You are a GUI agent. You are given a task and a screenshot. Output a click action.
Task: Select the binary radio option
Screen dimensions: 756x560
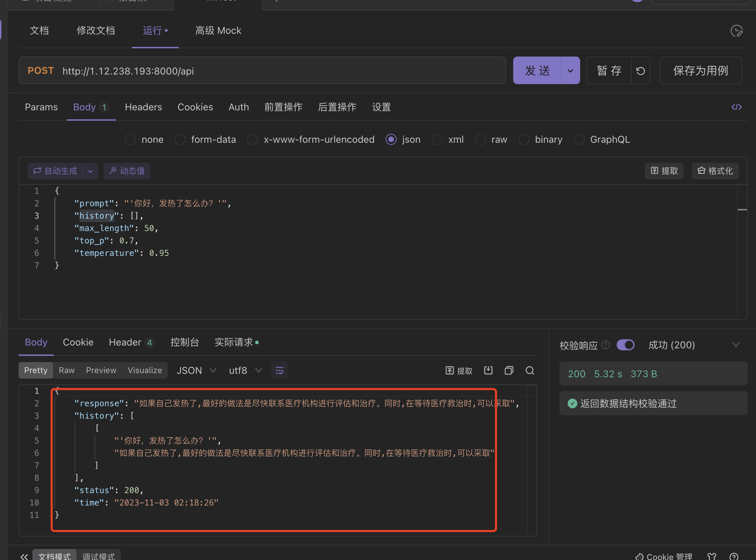[x=524, y=139]
